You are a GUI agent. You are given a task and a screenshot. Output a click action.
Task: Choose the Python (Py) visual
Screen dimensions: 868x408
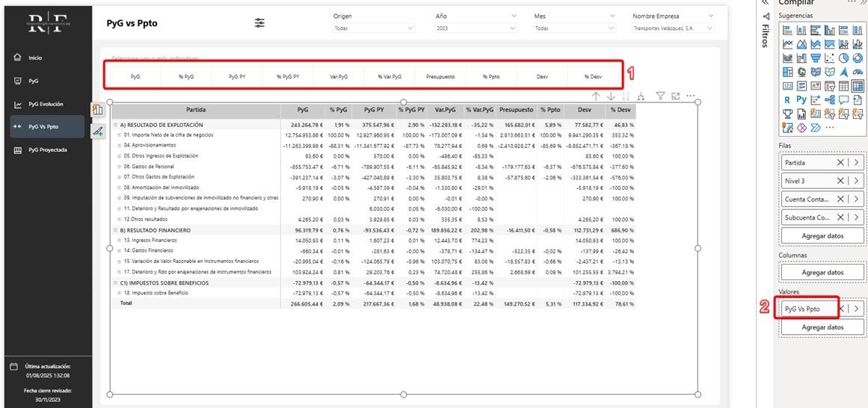801,99
